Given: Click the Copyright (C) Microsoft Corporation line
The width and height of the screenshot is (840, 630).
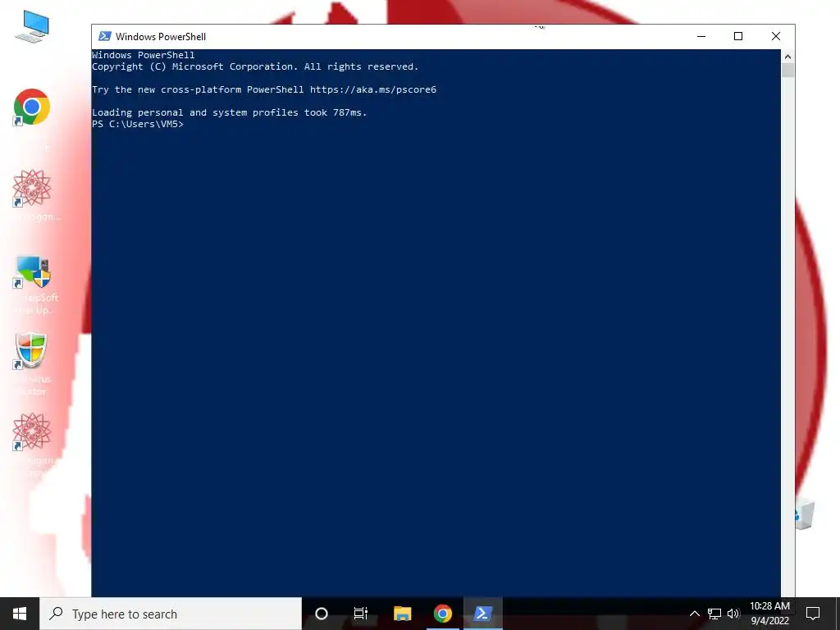Looking at the screenshot, I should click(255, 66).
